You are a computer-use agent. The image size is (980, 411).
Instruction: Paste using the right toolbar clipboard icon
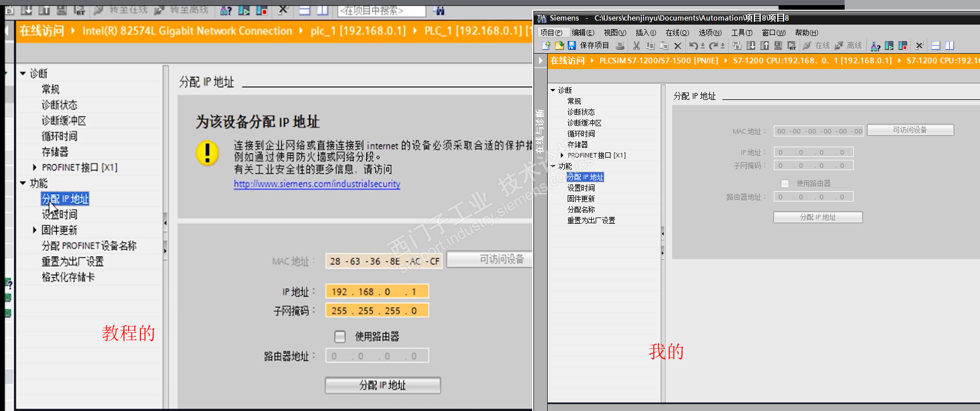tap(664, 46)
